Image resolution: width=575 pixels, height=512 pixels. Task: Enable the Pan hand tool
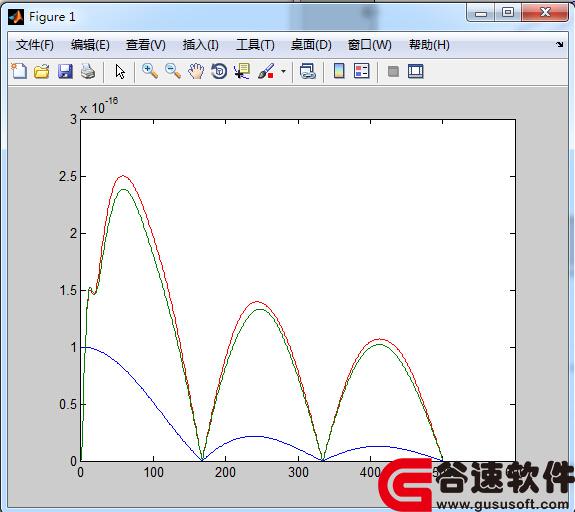(x=196, y=71)
